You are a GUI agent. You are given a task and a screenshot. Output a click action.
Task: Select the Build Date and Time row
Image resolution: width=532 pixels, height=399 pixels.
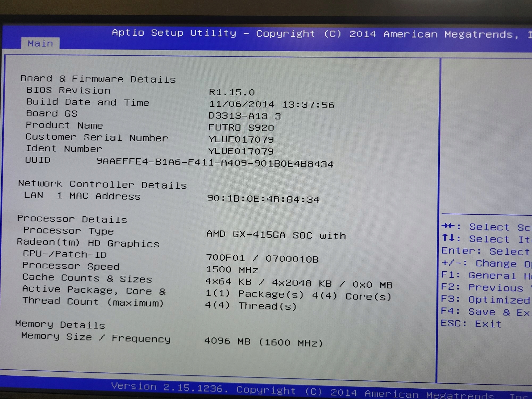pyautogui.click(x=88, y=102)
